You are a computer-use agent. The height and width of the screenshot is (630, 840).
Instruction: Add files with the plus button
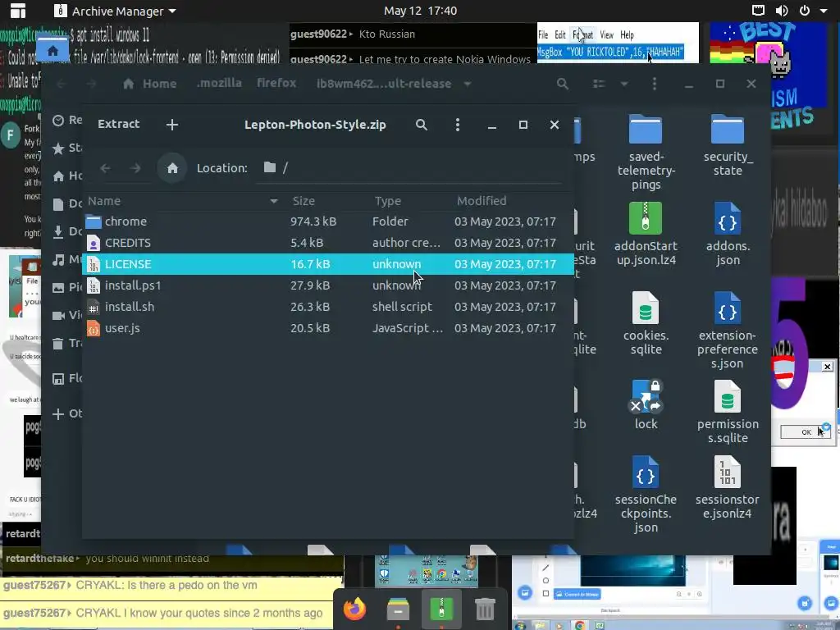[172, 125]
